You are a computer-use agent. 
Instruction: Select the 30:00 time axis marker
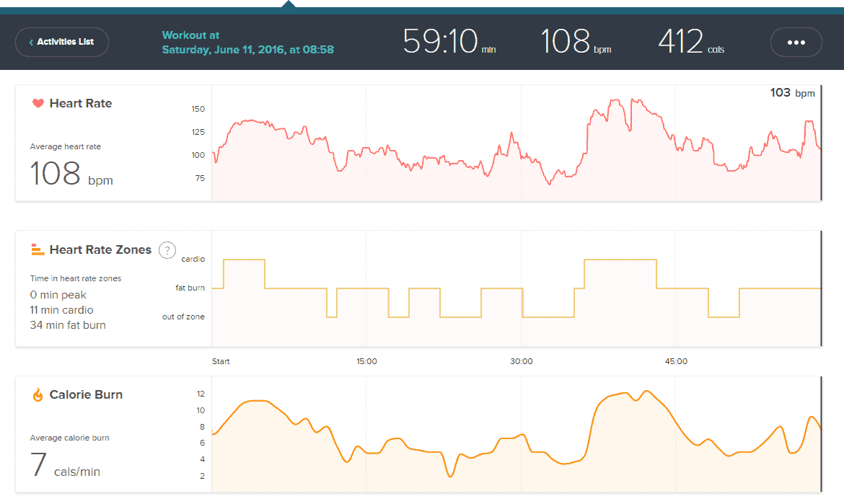coord(522,361)
